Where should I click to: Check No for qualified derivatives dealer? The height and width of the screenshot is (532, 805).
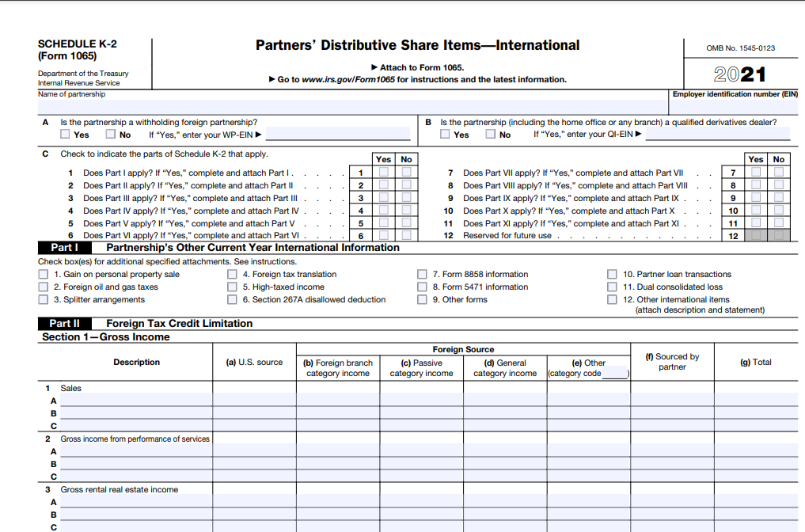point(491,135)
